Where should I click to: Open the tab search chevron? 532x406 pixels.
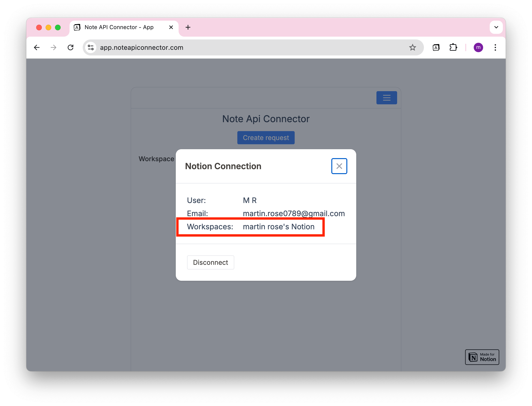point(496,27)
